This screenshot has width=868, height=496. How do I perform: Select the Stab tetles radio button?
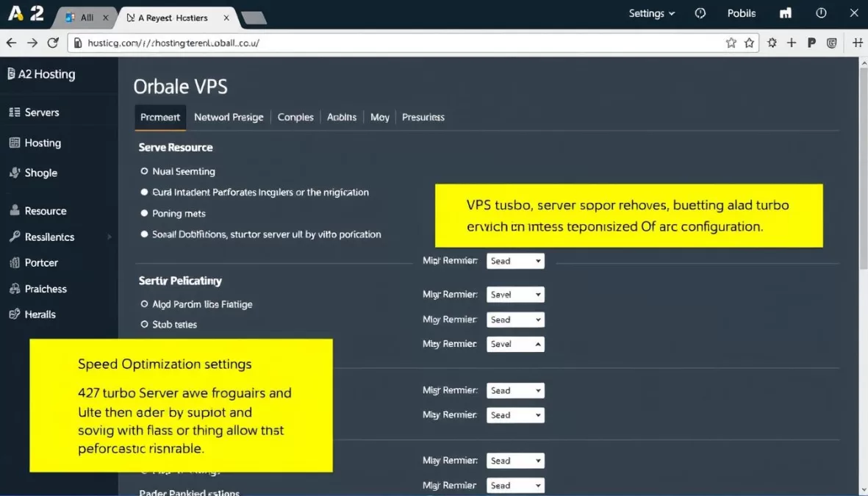point(145,324)
